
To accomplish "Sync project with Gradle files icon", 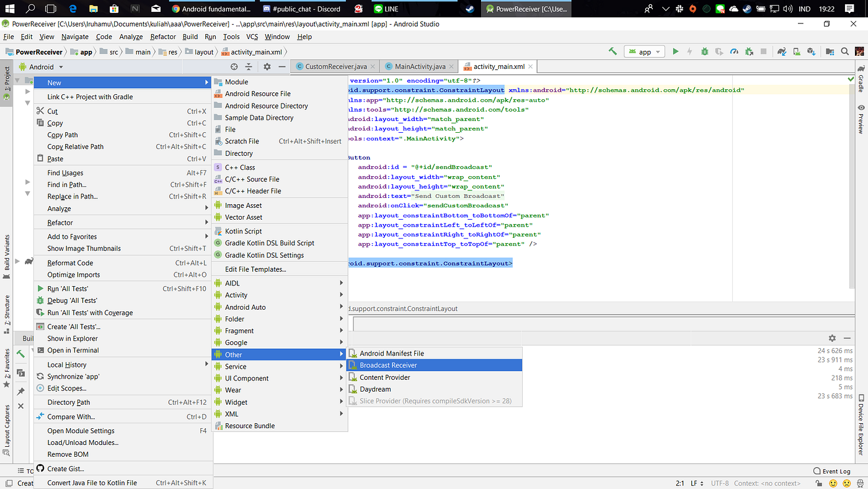I will [782, 52].
